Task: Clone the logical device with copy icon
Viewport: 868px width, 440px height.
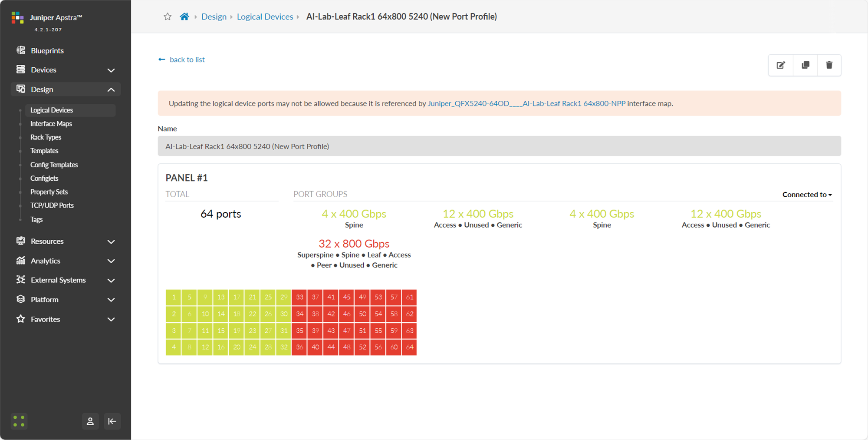Action: click(x=805, y=65)
